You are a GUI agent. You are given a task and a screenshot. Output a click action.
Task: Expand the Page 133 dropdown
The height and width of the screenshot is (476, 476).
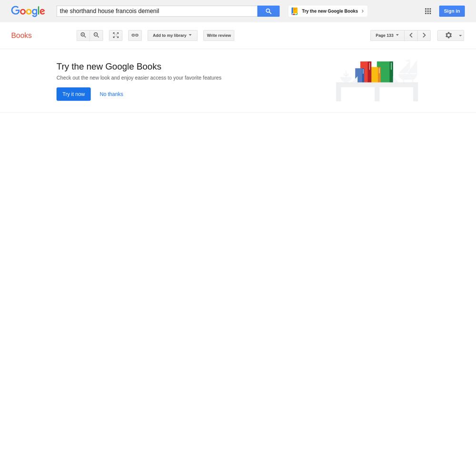[387, 35]
